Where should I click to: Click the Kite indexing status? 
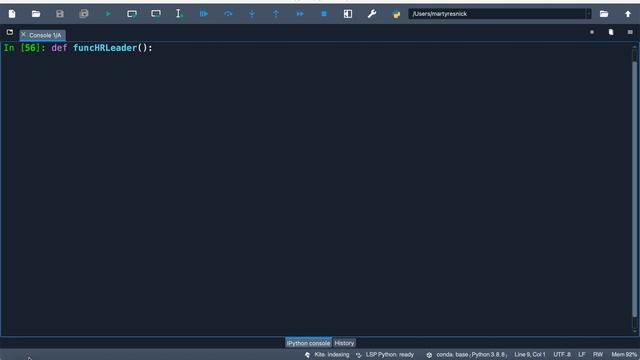coord(327,355)
